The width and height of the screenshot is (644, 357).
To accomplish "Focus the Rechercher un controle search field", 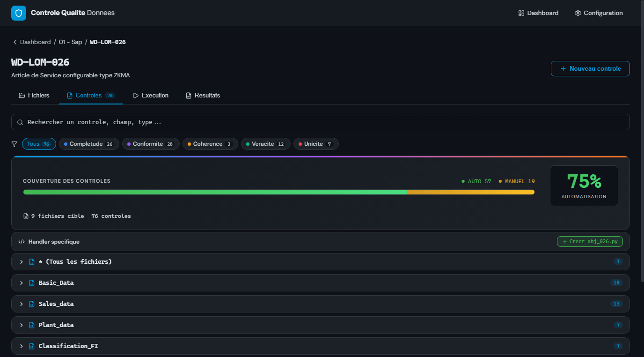I will [321, 122].
